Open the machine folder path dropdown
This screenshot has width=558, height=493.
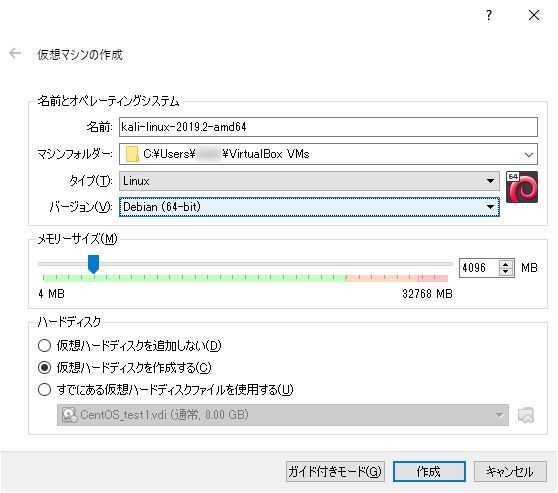tap(528, 154)
